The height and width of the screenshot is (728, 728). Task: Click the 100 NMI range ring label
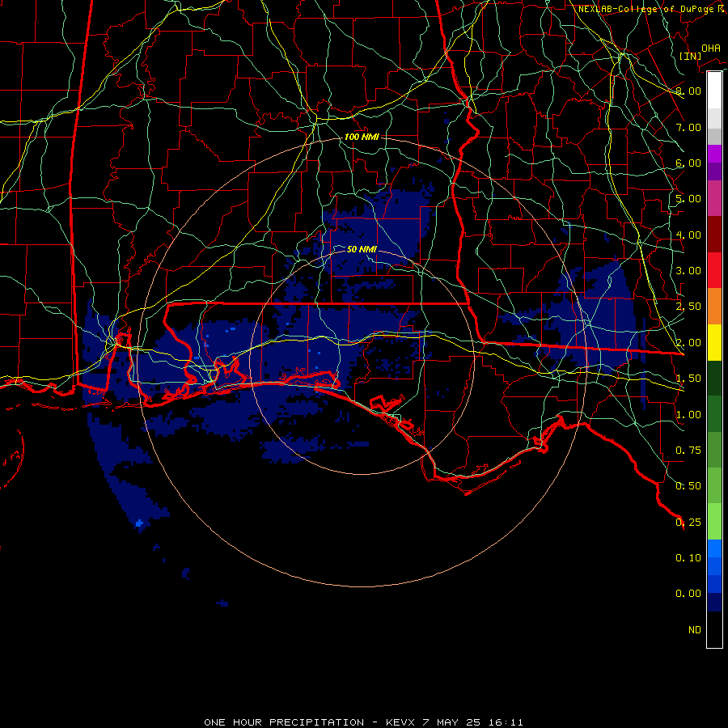(362, 137)
